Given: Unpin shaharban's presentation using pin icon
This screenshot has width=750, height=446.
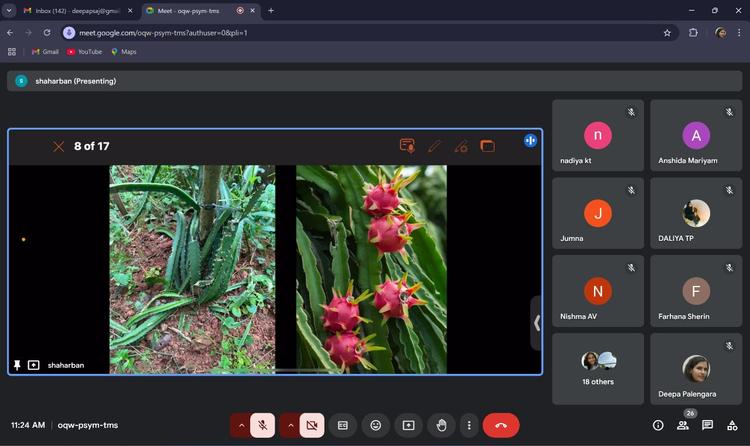Looking at the screenshot, I should pos(17,365).
